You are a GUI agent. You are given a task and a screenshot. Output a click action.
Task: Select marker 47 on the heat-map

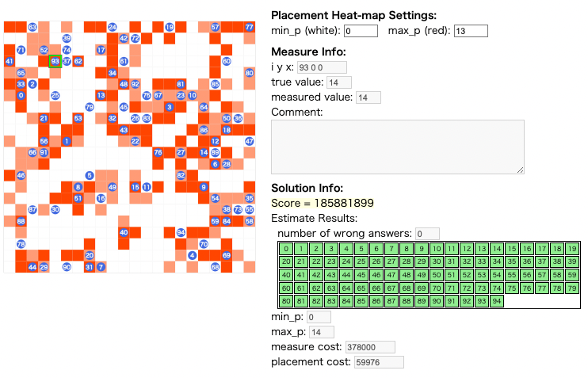click(x=250, y=141)
